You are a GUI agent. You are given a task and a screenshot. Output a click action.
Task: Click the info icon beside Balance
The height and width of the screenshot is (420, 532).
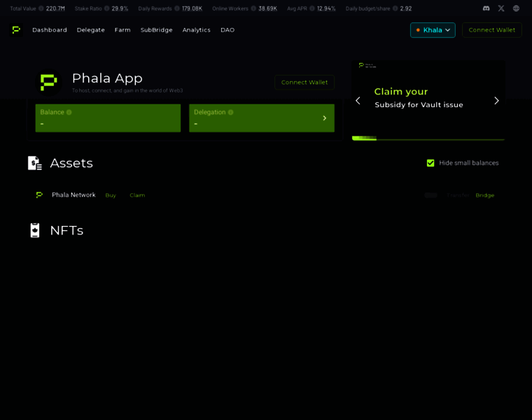[69, 112]
